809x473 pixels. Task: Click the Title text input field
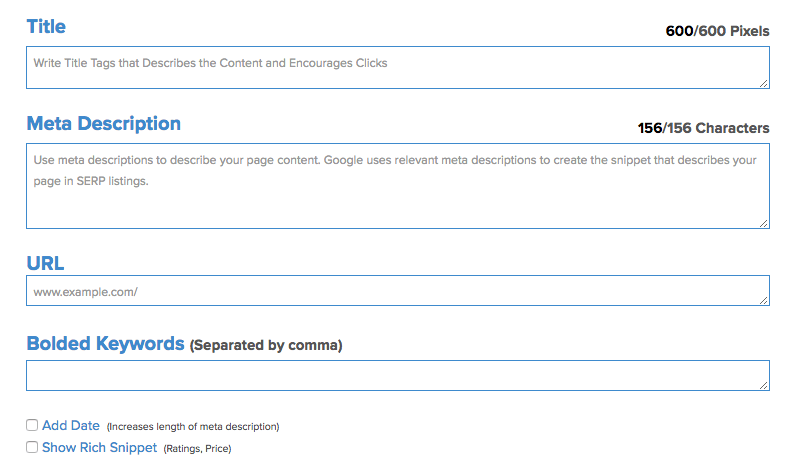397,68
